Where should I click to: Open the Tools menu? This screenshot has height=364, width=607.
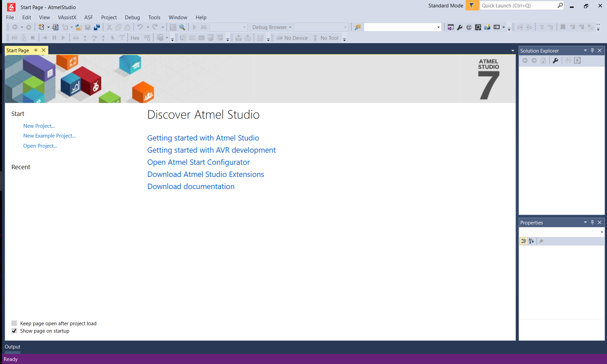[x=154, y=17]
